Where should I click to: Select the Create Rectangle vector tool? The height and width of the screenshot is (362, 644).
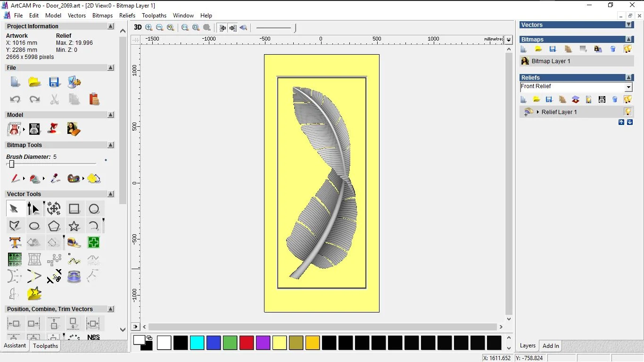pos(74,209)
